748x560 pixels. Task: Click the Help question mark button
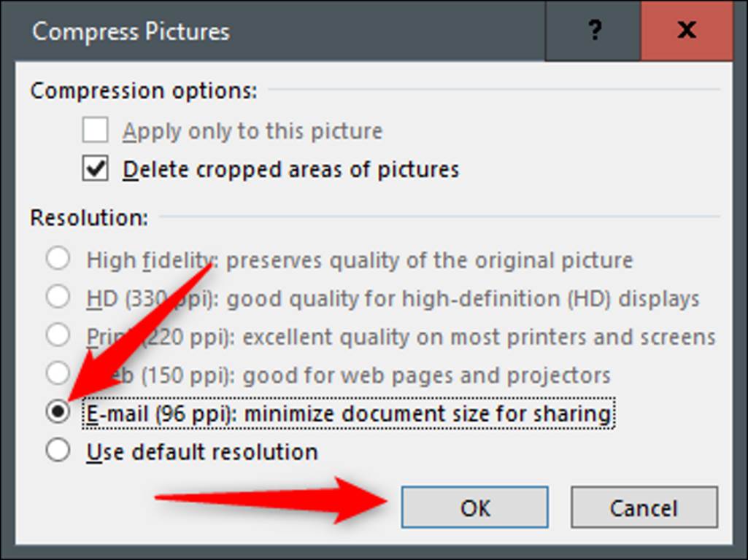coord(594,31)
